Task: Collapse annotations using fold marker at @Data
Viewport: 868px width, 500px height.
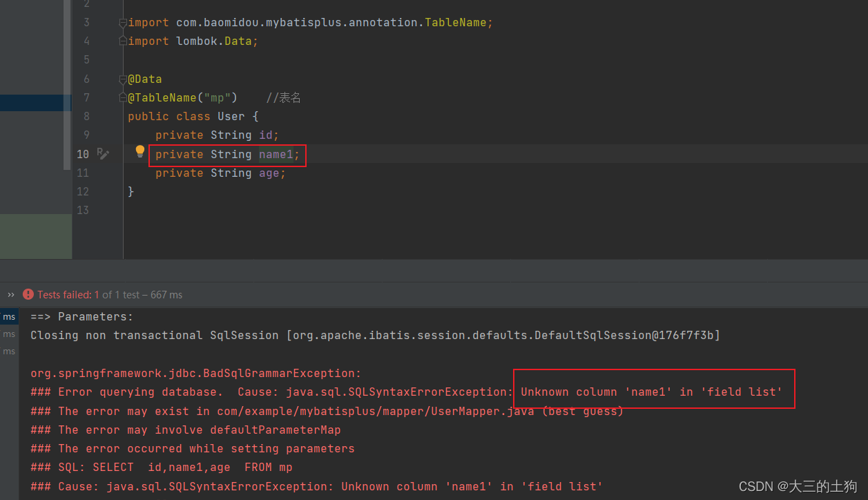Action: [123, 79]
